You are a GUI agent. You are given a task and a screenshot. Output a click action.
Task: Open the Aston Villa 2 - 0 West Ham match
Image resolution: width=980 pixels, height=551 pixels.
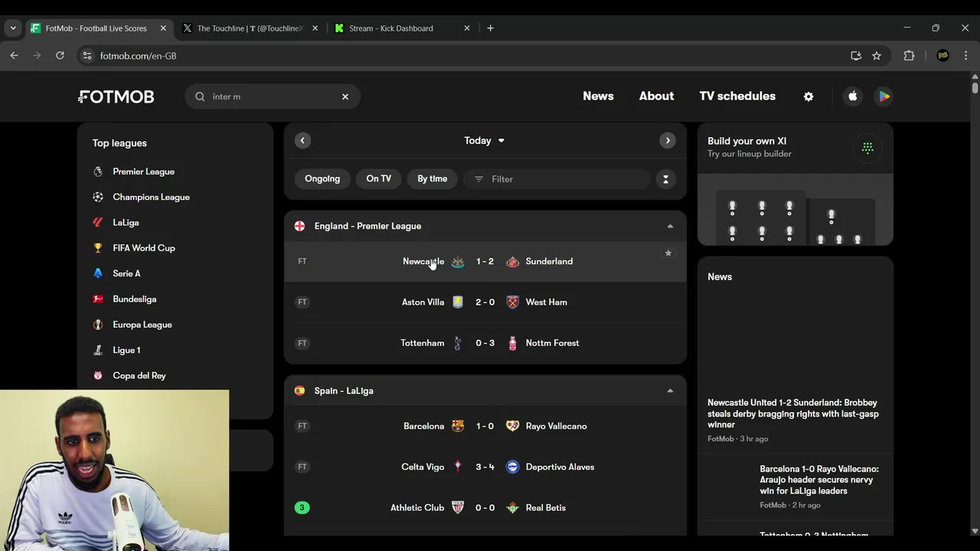tap(485, 302)
